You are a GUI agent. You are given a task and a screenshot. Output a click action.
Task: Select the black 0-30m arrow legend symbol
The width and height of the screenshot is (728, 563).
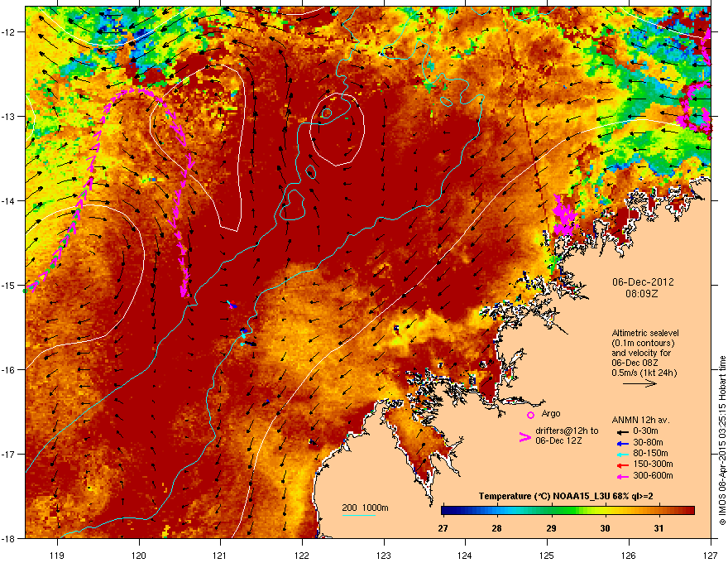coord(622,432)
